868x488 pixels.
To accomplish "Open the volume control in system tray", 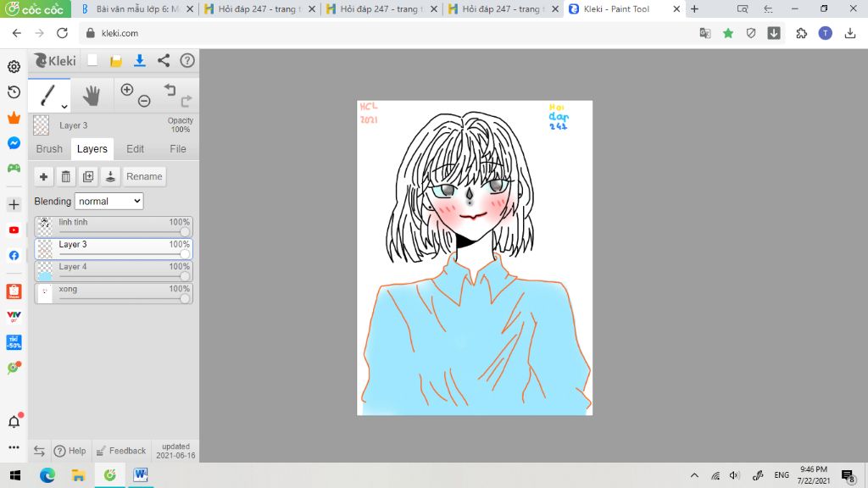I will pyautogui.click(x=735, y=475).
